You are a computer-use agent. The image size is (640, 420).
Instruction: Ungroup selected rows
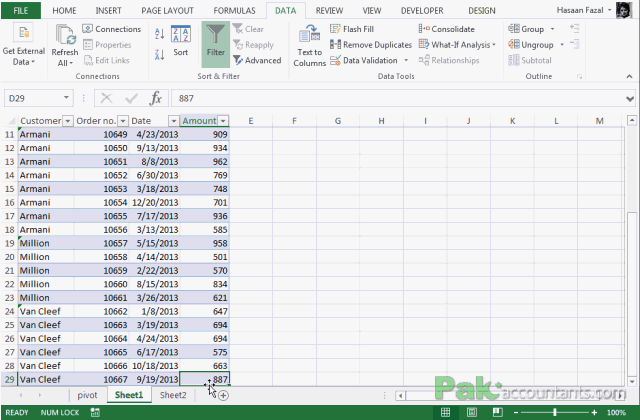531,45
